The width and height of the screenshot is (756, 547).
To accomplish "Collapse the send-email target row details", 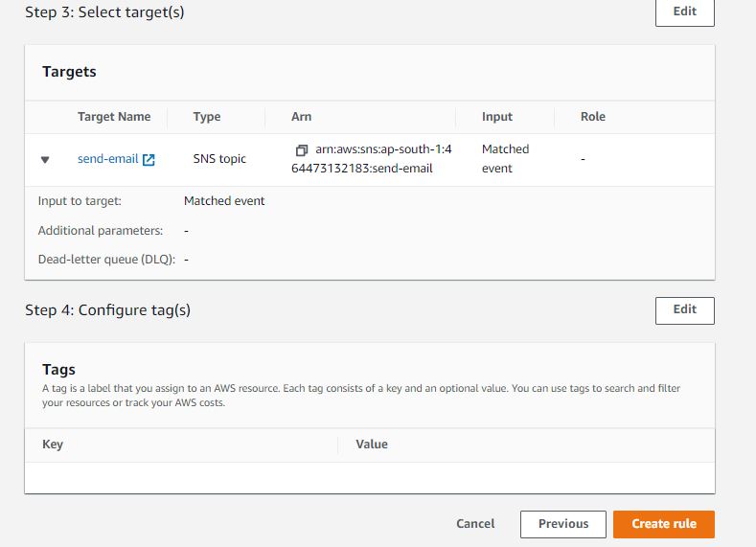I will (x=45, y=160).
